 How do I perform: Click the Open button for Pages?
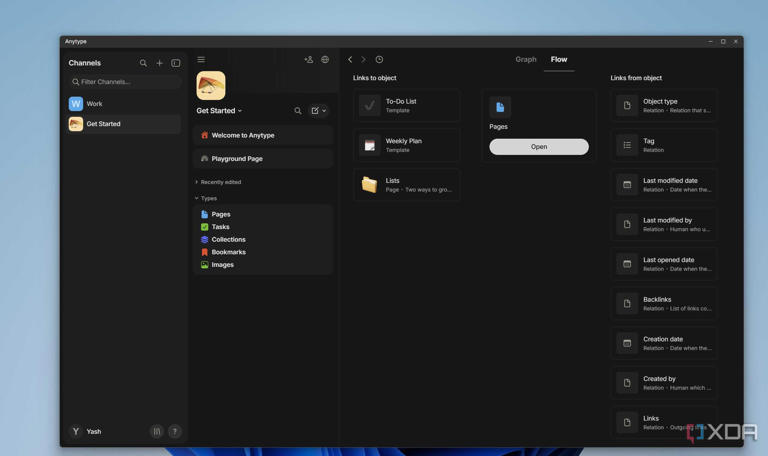pos(539,146)
